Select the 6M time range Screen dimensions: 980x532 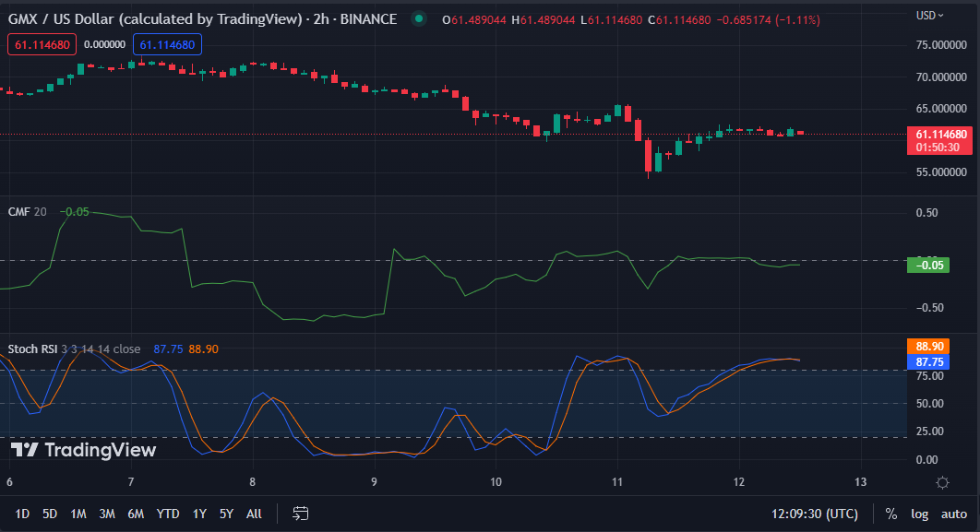pos(136,514)
